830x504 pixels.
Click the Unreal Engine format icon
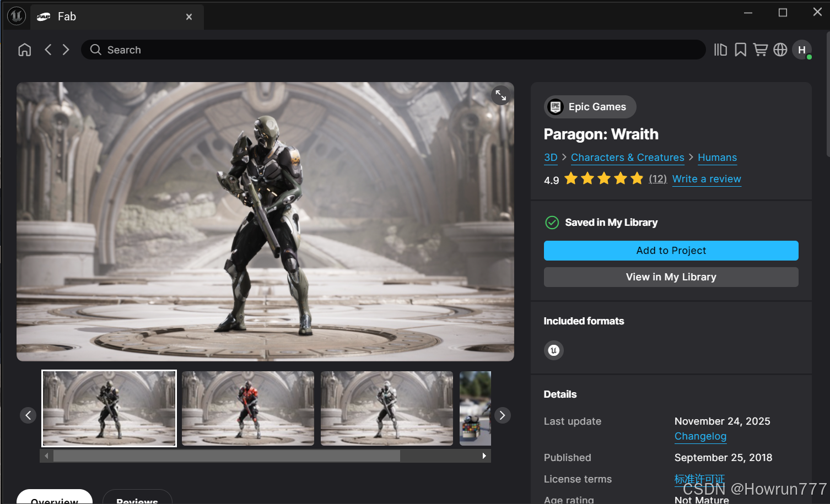pos(554,350)
